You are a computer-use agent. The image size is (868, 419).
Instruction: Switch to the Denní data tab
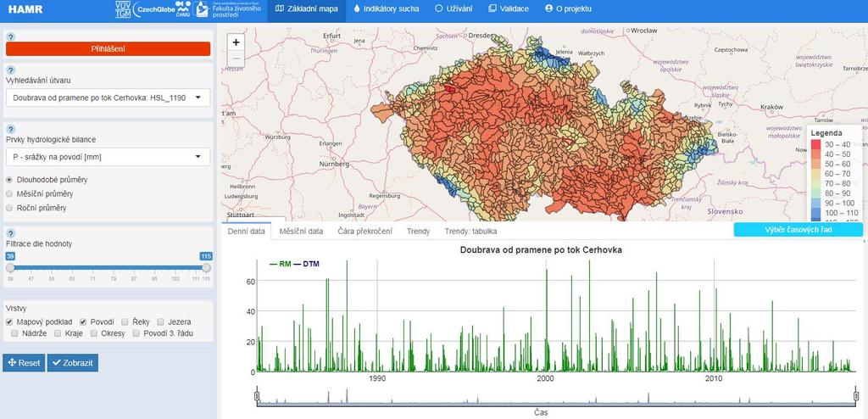tap(247, 231)
